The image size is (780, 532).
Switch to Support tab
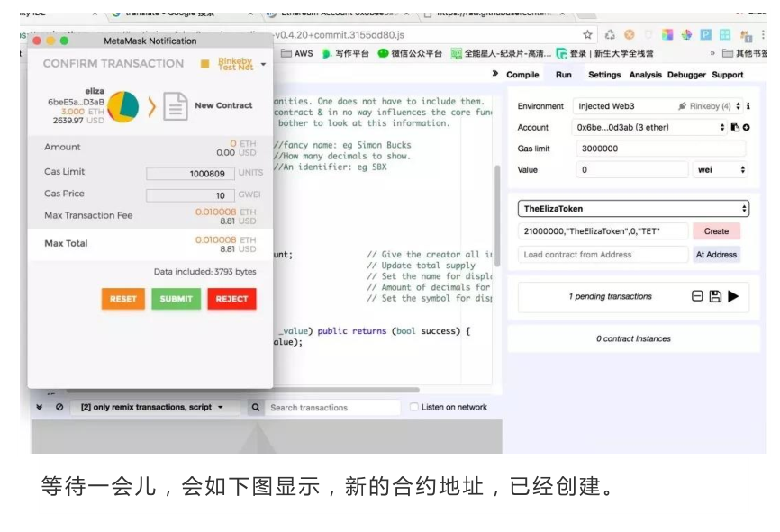(727, 75)
